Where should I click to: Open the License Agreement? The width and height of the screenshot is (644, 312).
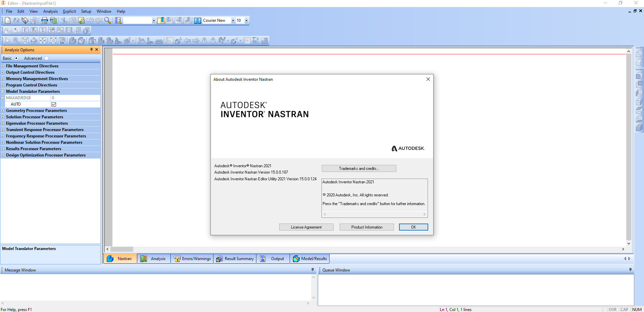click(306, 227)
